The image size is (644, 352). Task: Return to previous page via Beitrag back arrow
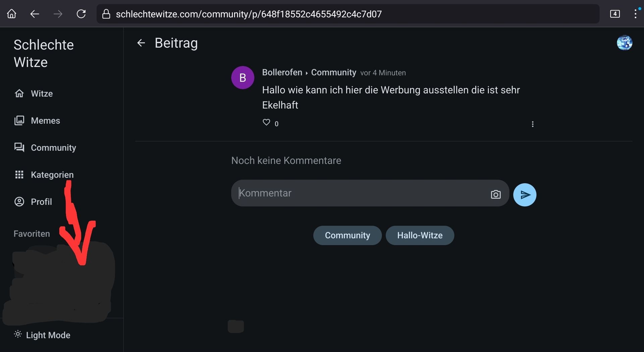click(141, 43)
